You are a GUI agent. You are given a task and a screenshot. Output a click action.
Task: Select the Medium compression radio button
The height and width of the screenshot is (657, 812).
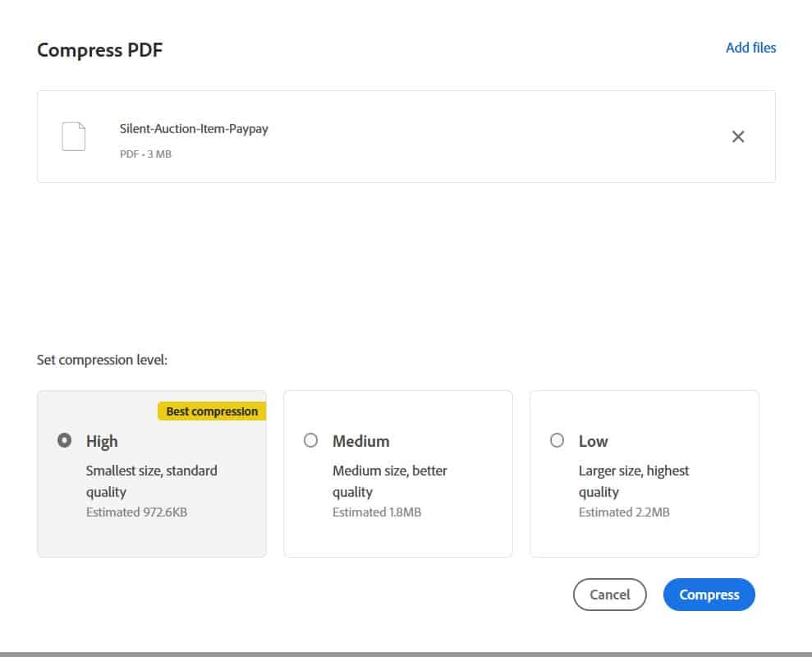tap(310, 441)
